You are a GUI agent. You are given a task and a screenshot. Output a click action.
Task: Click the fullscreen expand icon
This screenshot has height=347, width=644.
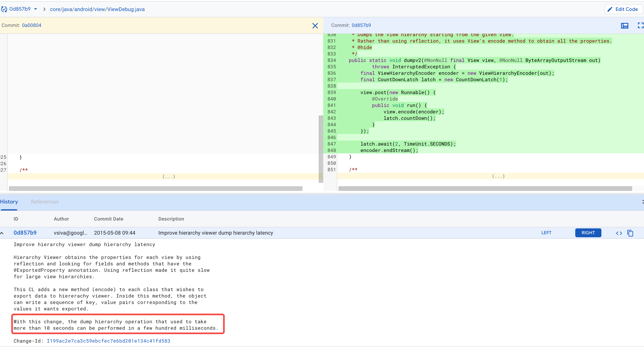pos(640,26)
